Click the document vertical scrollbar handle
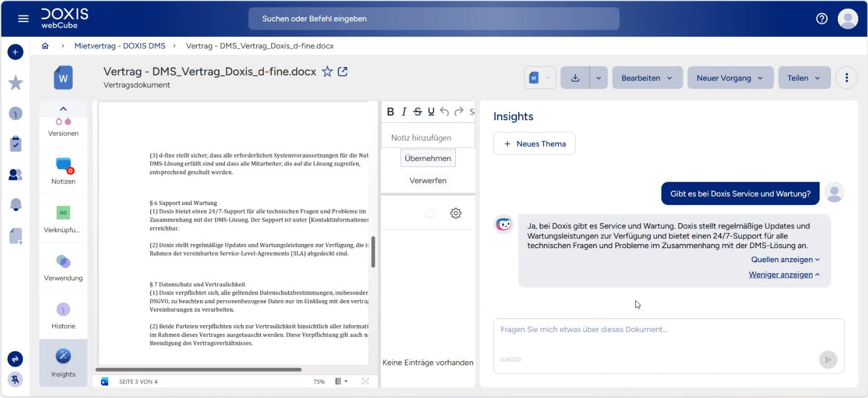 click(x=373, y=252)
